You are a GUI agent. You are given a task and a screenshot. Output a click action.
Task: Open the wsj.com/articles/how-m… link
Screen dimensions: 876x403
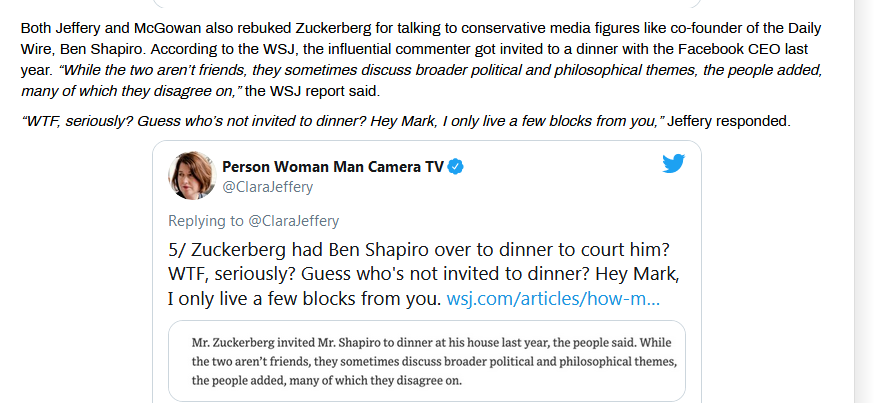click(x=553, y=298)
